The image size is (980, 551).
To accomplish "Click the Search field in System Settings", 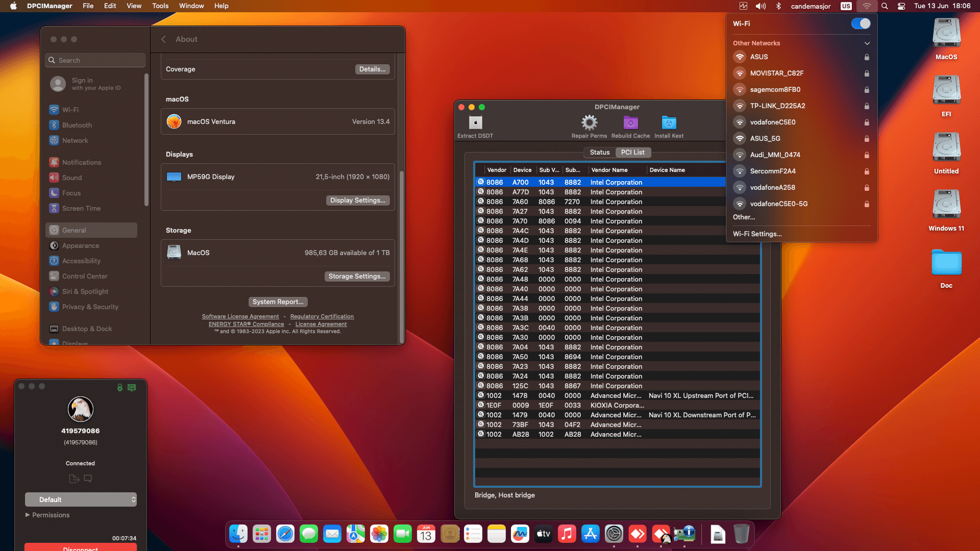I will coord(95,60).
